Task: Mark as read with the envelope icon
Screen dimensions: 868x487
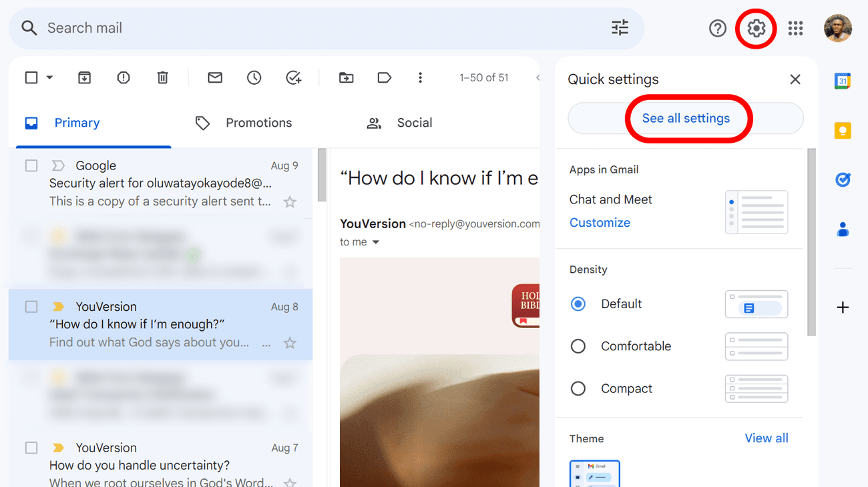Action: pos(214,77)
